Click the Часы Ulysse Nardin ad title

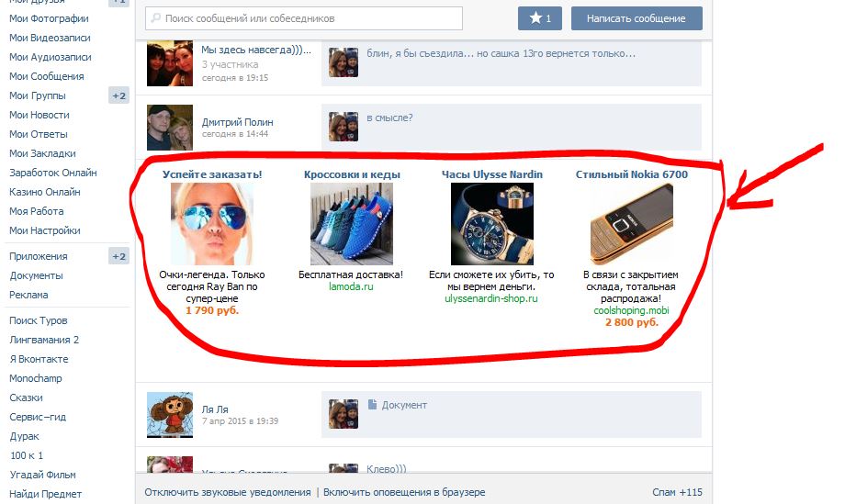pos(492,174)
